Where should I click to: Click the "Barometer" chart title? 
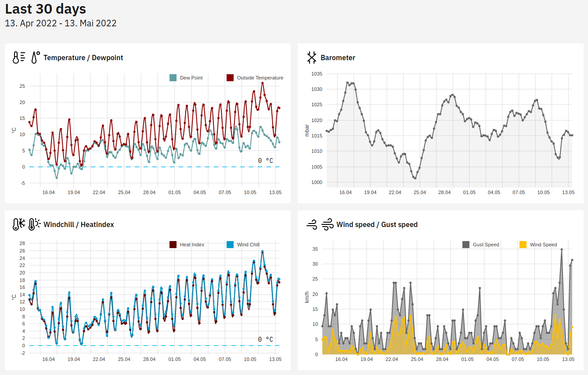click(338, 58)
